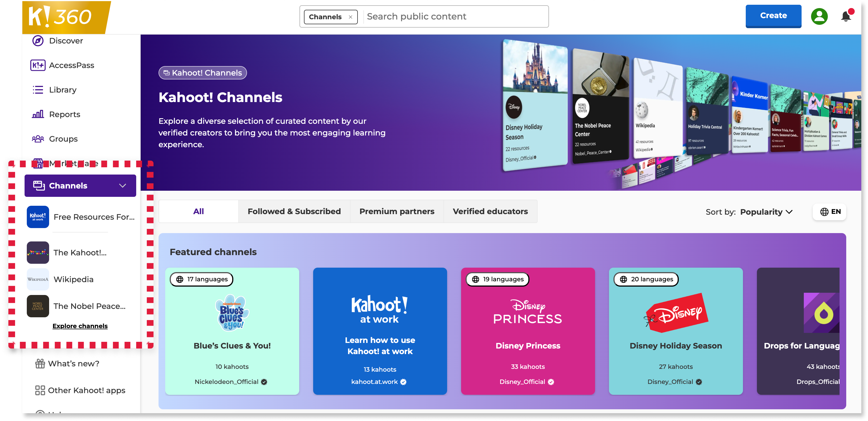Image resolution: width=868 pixels, height=421 pixels.
Task: Switch to the All tab
Action: pyautogui.click(x=198, y=211)
